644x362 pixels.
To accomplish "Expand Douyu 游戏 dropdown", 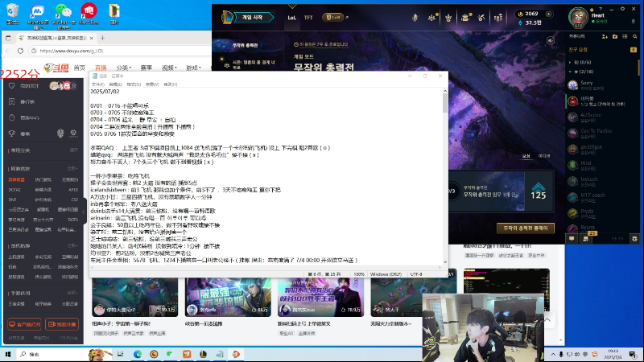I will (193, 68).
